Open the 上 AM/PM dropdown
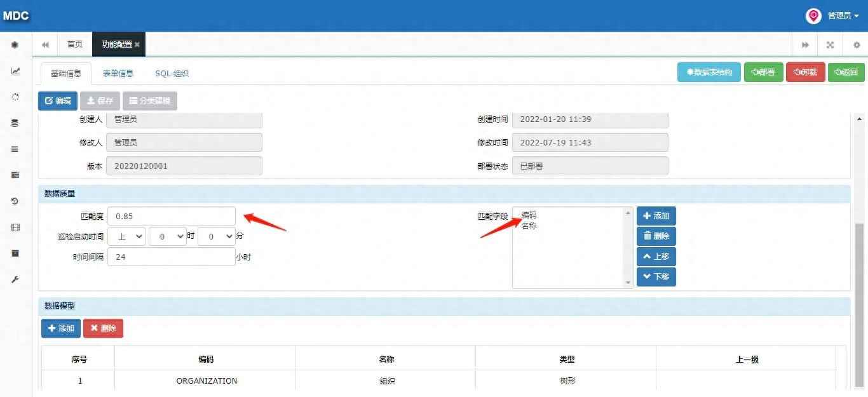The height and width of the screenshot is (397, 868). [126, 236]
